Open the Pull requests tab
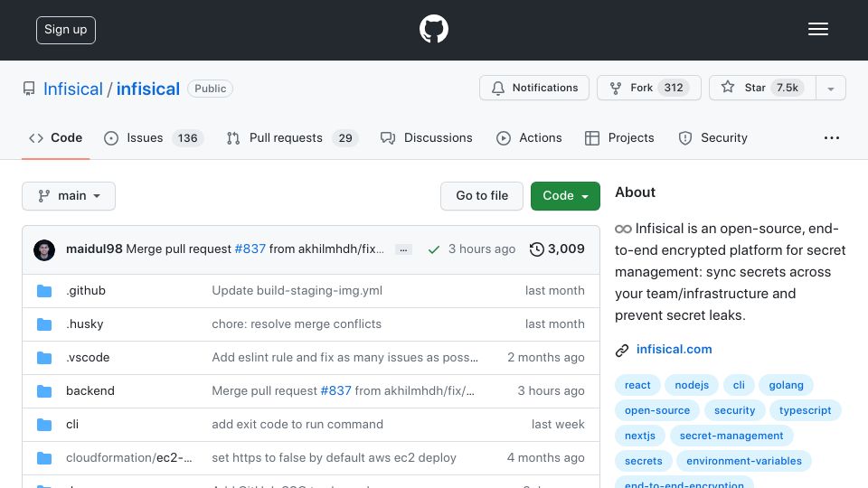The image size is (868, 488). coord(292,137)
